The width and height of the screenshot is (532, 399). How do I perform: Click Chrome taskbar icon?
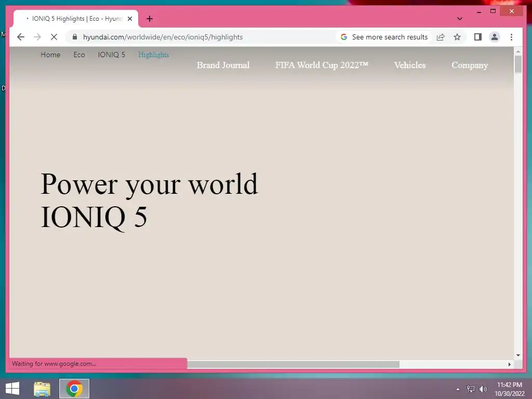[x=74, y=389]
